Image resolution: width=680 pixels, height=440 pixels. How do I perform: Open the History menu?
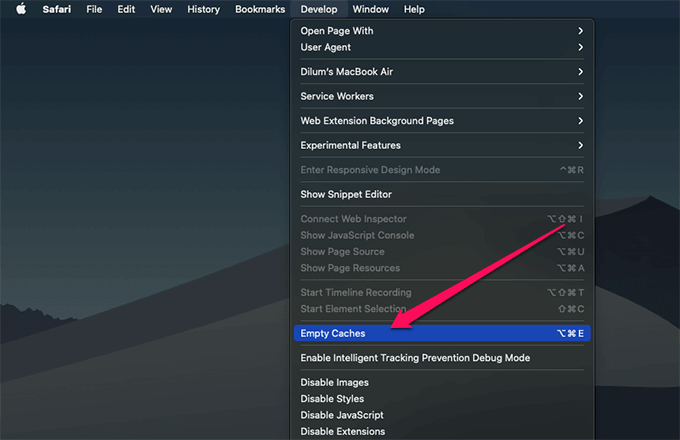(x=203, y=9)
